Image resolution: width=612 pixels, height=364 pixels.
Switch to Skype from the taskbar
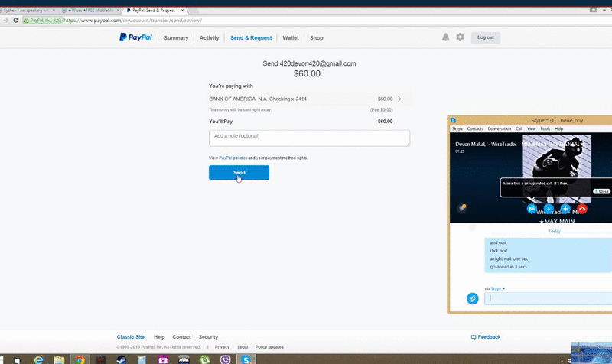tap(246, 359)
